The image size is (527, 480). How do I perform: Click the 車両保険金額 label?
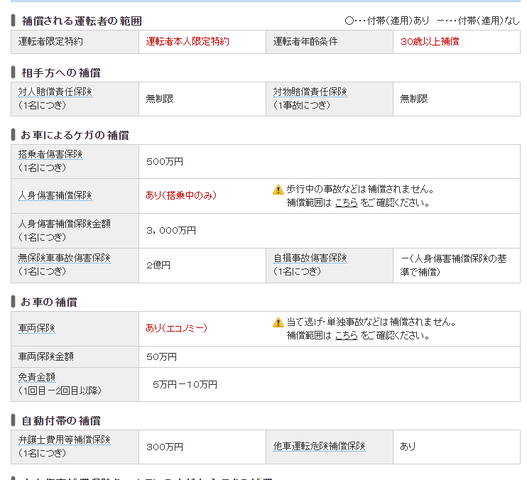coord(46,357)
